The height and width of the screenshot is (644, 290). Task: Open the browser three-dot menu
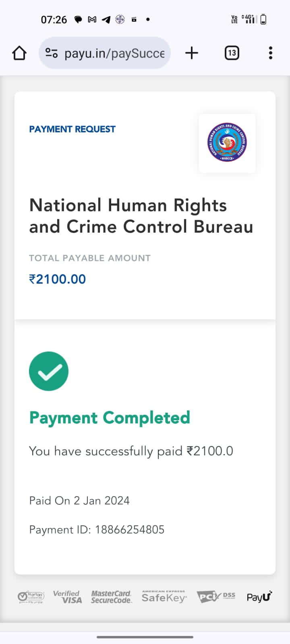270,53
